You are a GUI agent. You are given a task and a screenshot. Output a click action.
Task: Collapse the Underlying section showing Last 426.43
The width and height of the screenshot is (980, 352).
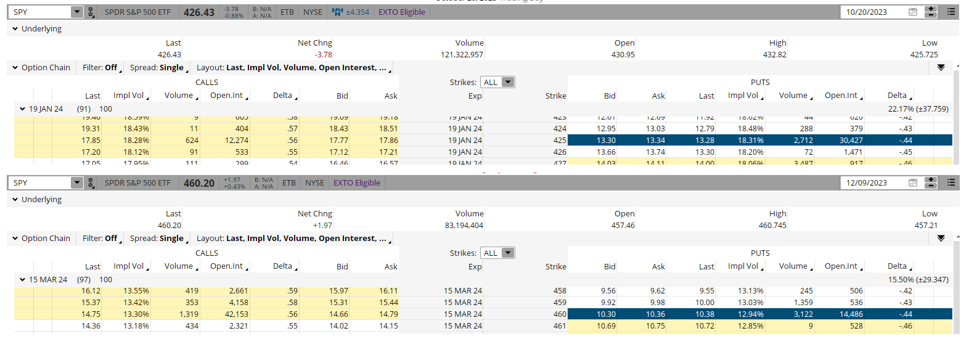click(15, 29)
